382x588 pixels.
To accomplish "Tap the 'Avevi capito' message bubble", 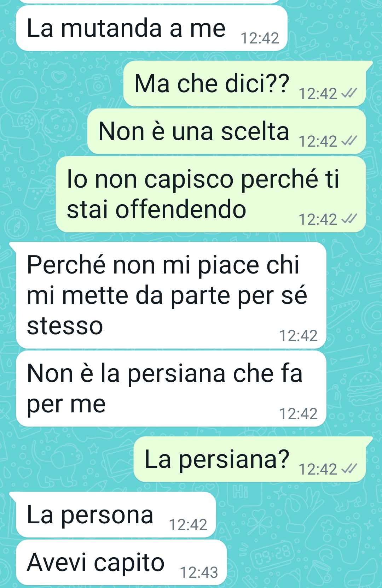I will tap(121, 562).
